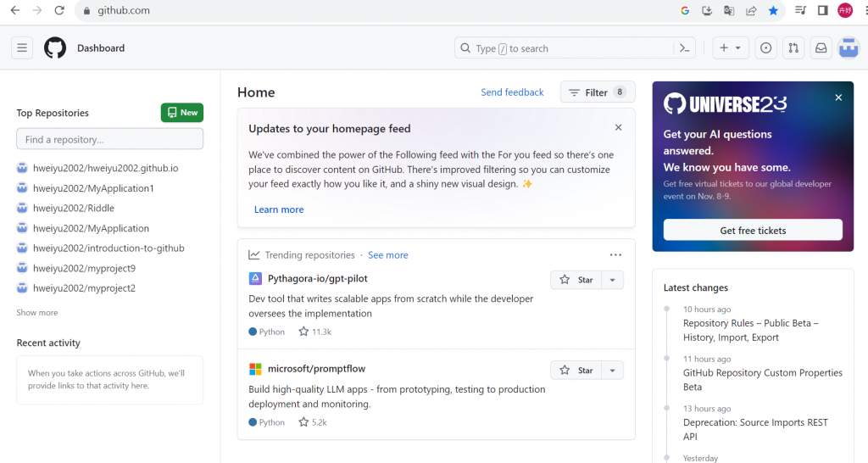The image size is (868, 463).
Task: Open the user profile avatar menu
Action: [x=848, y=48]
